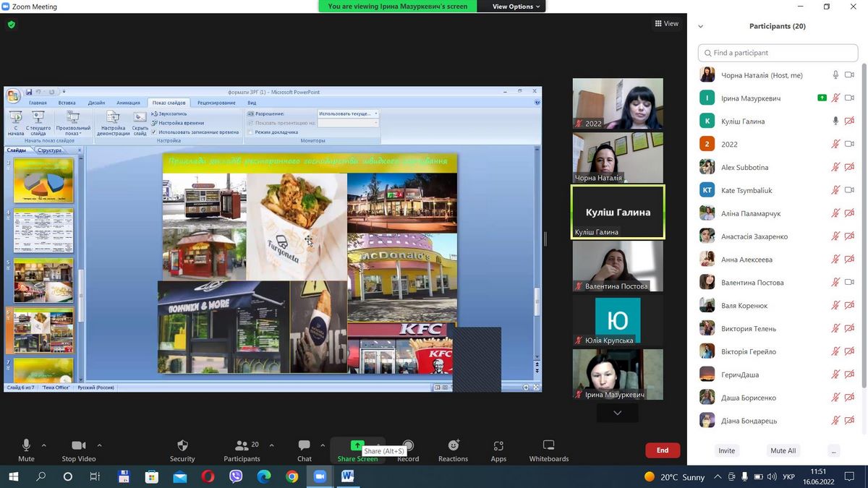Click the encryption shield icon
This screenshot has height=488, width=868.
click(11, 24)
